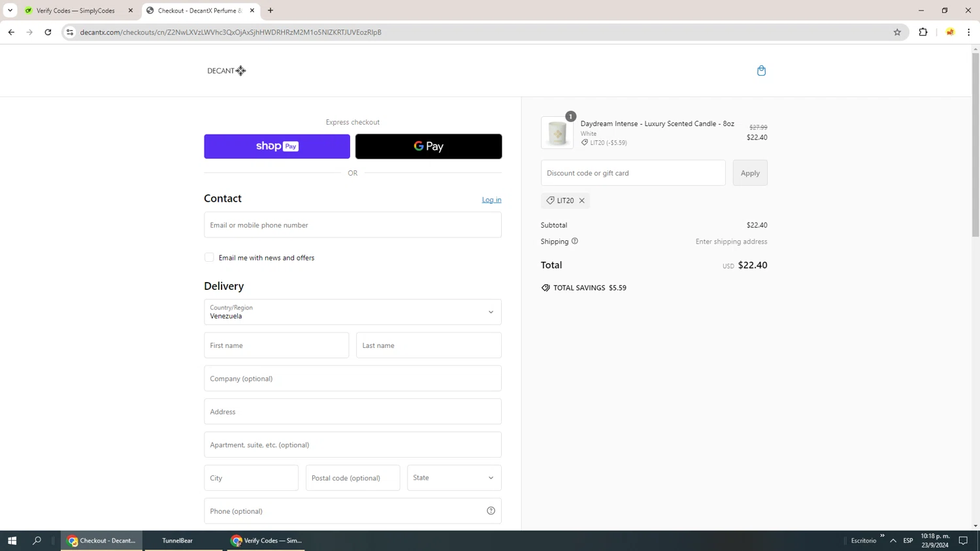980x551 pixels.
Task: Click the Email or mobile phone number field
Action: (x=353, y=225)
